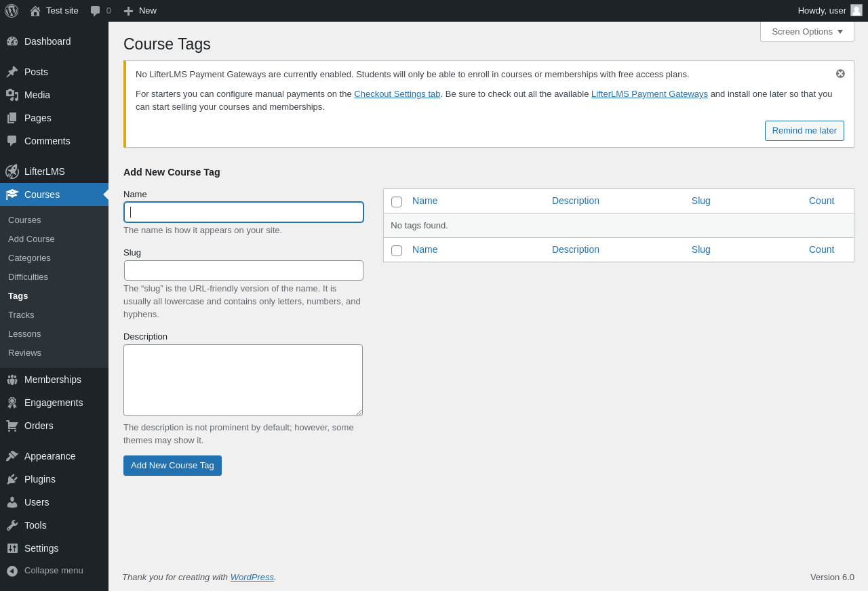Go to the Lessons submenu item
This screenshot has width=868, height=591.
click(x=24, y=334)
